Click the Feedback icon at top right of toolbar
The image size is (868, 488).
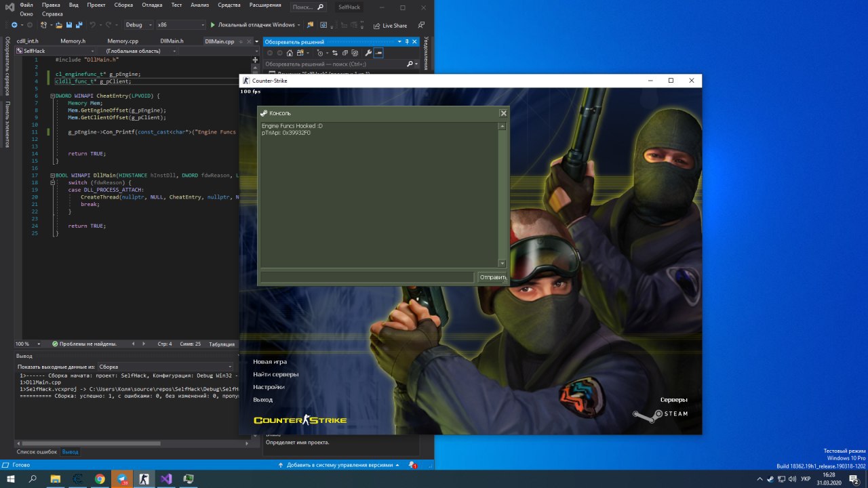(x=421, y=25)
